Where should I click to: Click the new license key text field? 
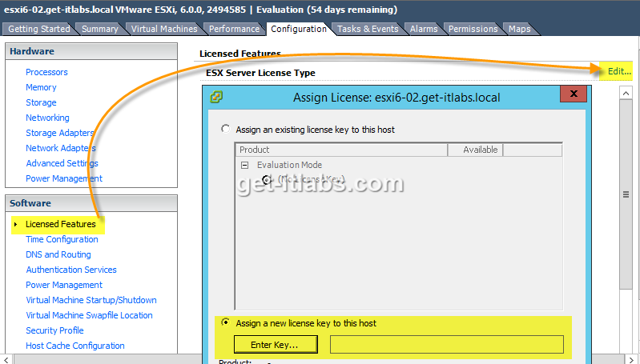click(446, 345)
